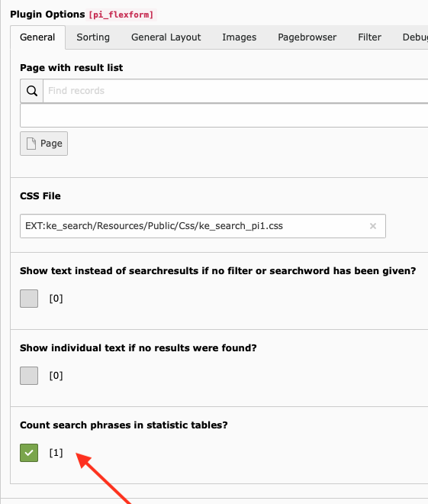The width and height of the screenshot is (428, 504).
Task: Switch to the Sorting tab
Action: pos(93,37)
